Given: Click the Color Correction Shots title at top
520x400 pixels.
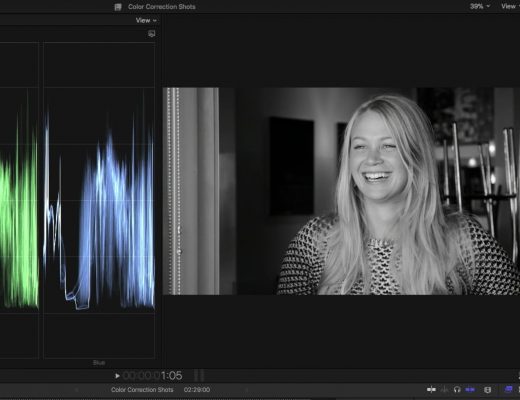Looking at the screenshot, I should pyautogui.click(x=162, y=7).
